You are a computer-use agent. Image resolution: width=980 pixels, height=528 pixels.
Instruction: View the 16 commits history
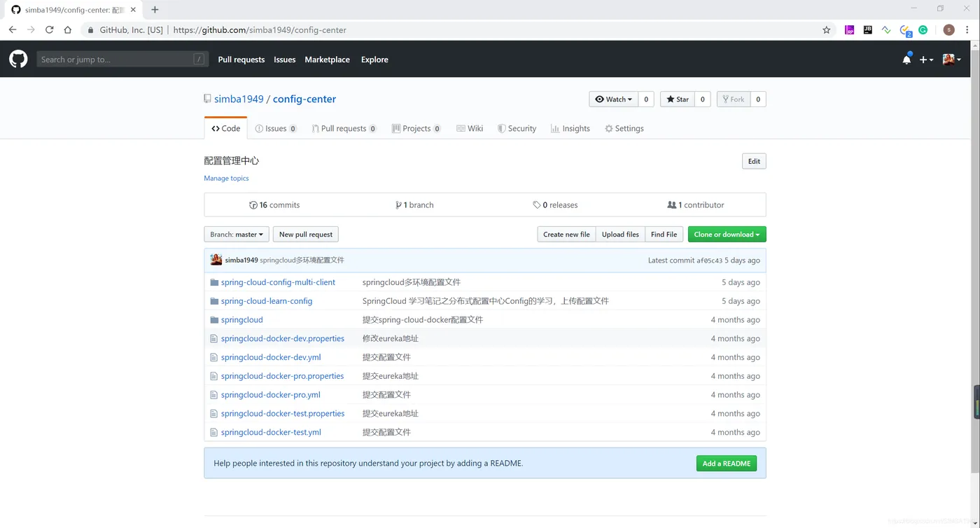274,205
